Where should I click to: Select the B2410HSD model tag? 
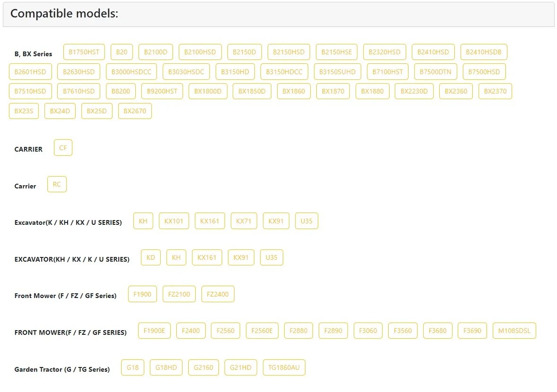tap(433, 52)
